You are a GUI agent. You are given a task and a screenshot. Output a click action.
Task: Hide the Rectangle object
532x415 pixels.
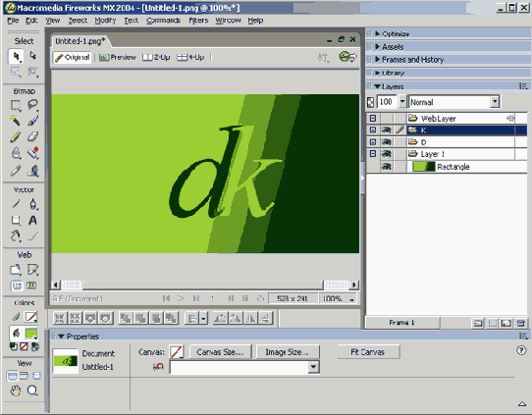[x=387, y=167]
